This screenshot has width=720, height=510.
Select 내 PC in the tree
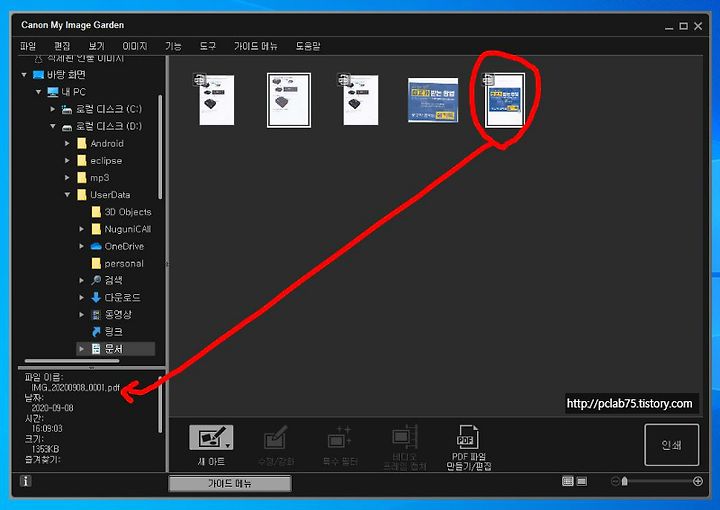pos(67,92)
